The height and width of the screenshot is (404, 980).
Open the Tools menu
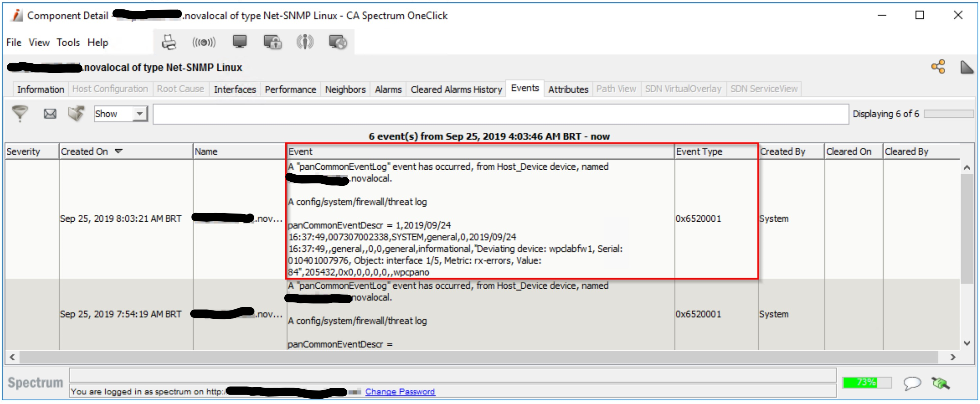pyautogui.click(x=68, y=42)
